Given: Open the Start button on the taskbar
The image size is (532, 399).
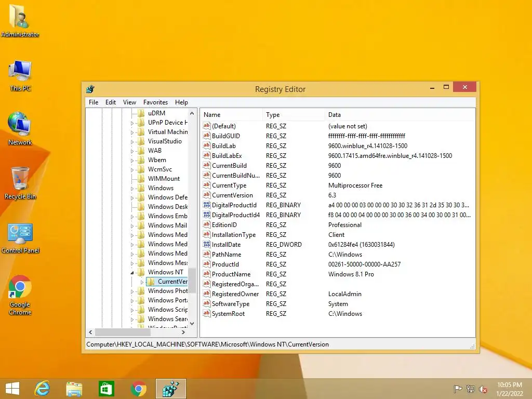Looking at the screenshot, I should [x=12, y=389].
